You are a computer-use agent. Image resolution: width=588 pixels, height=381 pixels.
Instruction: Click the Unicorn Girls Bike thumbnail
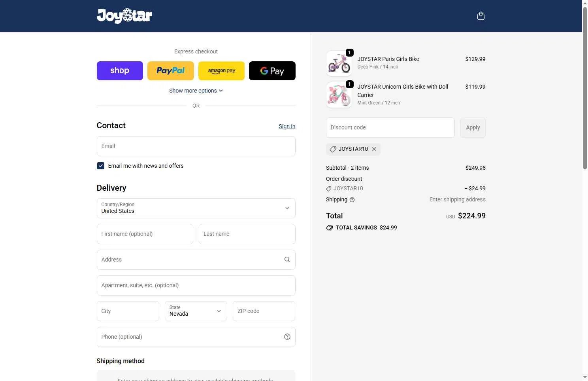pos(339,95)
